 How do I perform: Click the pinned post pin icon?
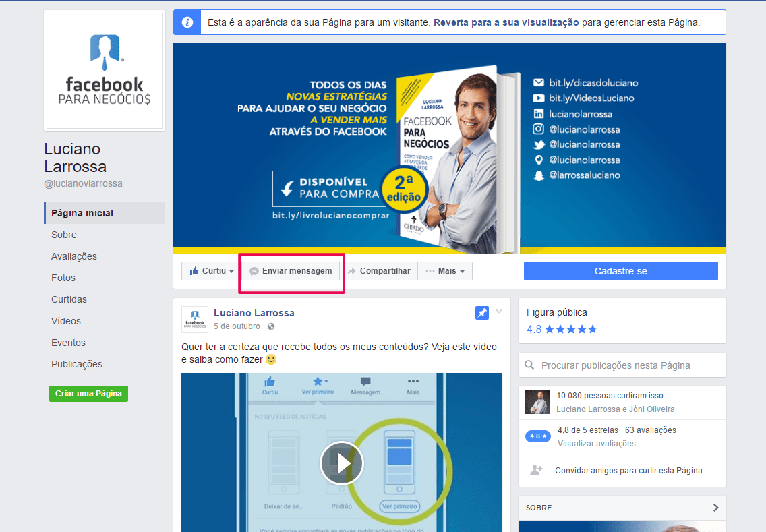coord(481,313)
